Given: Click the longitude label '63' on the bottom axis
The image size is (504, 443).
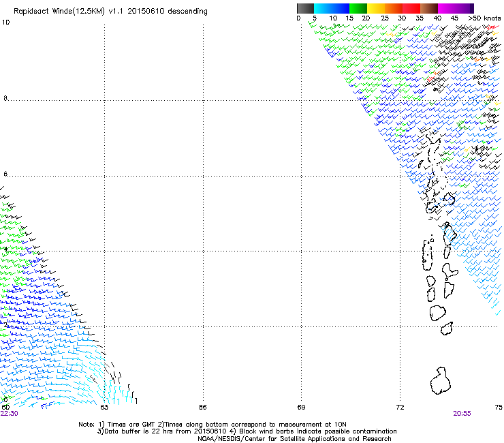Looking at the screenshot, I should [104, 408].
